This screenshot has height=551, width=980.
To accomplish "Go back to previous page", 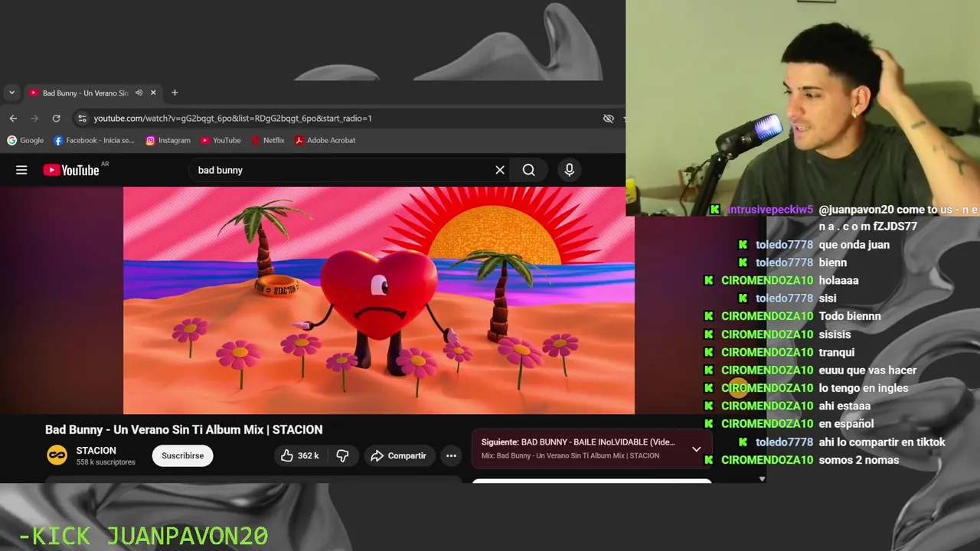I will [13, 119].
